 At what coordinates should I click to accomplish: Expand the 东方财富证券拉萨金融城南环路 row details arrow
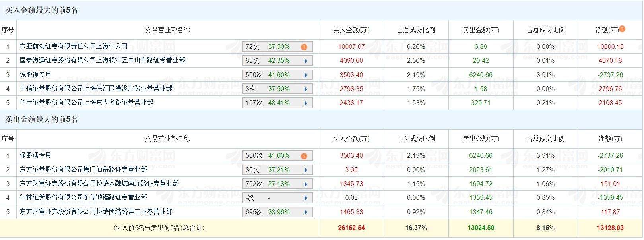[306, 184]
